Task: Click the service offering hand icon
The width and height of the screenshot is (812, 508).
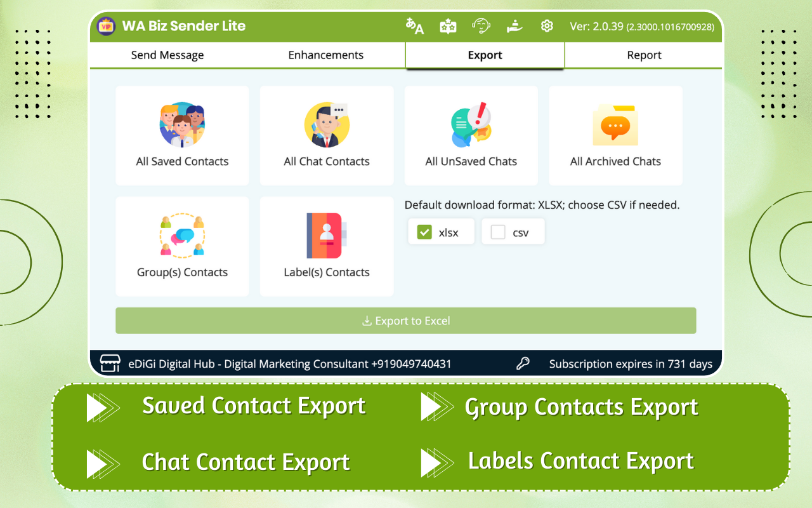Action: coord(514,26)
